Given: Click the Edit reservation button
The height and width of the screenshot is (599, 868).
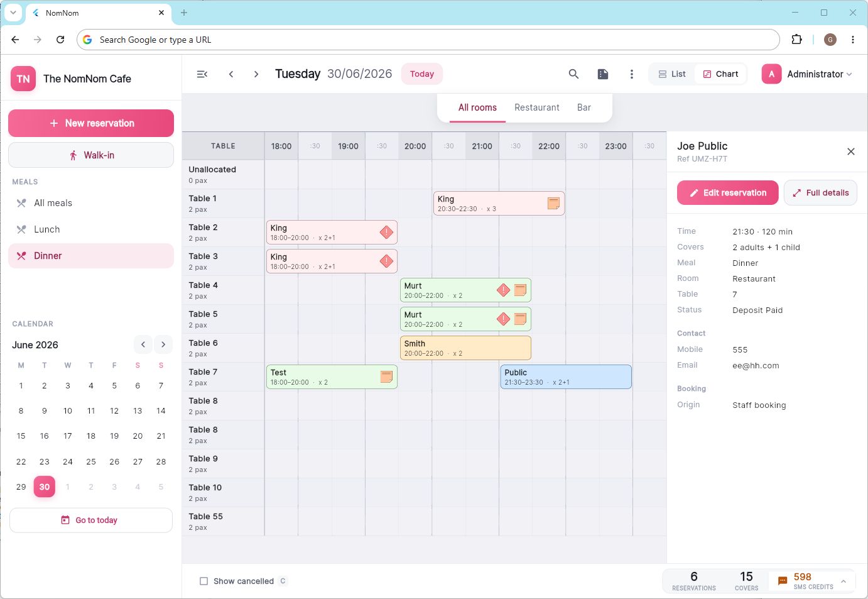Looking at the screenshot, I should [x=728, y=193].
